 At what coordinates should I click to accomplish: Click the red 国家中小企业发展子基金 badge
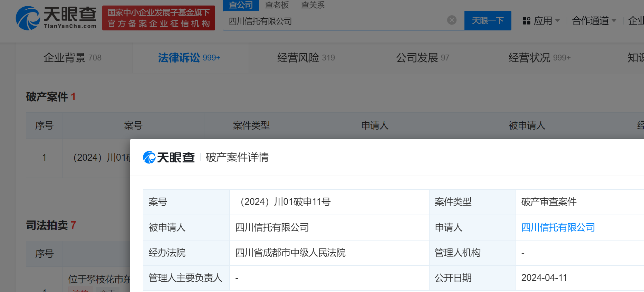click(158, 18)
